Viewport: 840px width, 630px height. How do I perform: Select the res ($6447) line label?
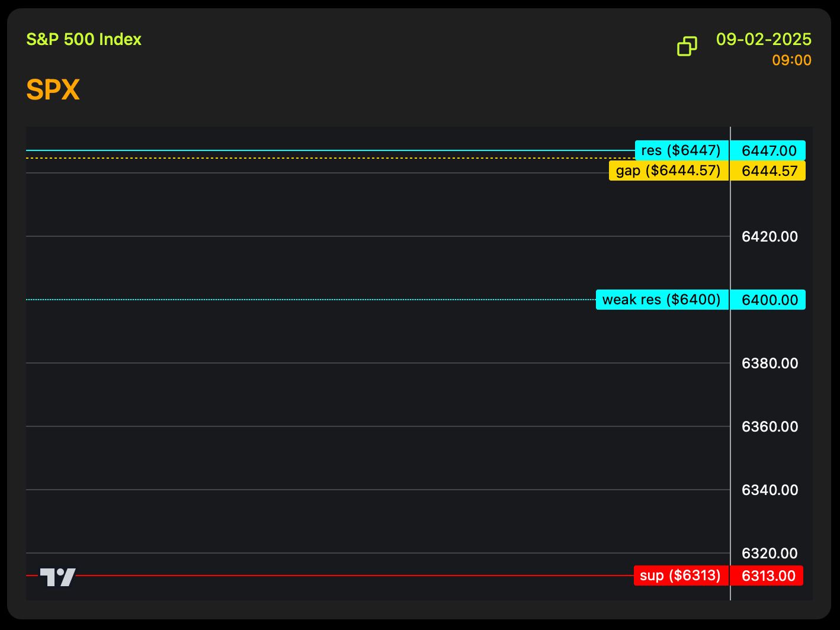pos(681,150)
